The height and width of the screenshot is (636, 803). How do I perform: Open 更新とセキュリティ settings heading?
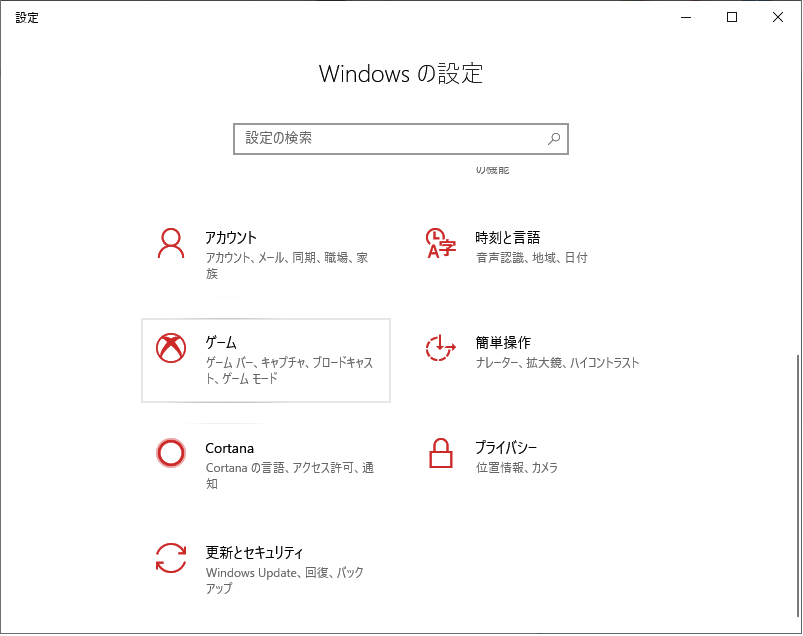[254, 552]
